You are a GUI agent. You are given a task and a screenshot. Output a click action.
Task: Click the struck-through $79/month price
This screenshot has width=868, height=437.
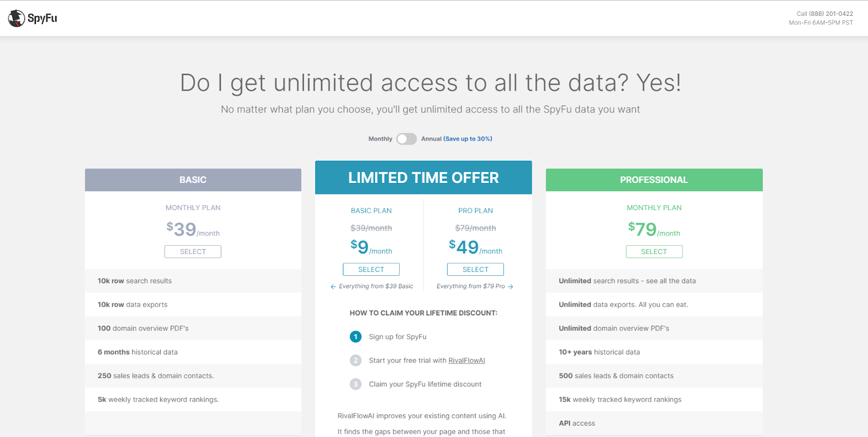coord(475,228)
